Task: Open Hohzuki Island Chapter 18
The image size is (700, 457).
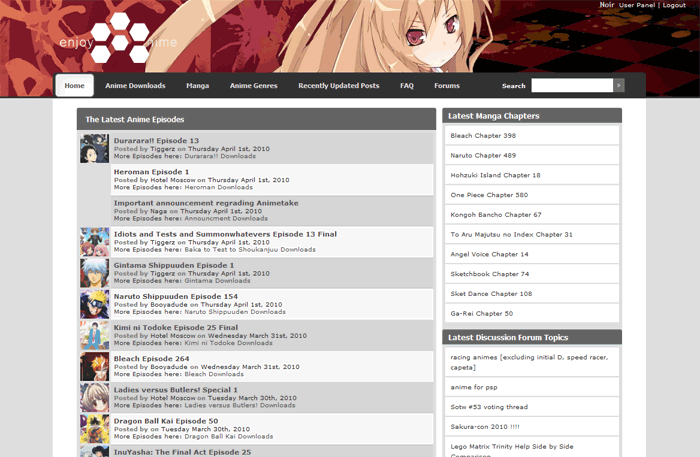Action: pyautogui.click(x=495, y=175)
